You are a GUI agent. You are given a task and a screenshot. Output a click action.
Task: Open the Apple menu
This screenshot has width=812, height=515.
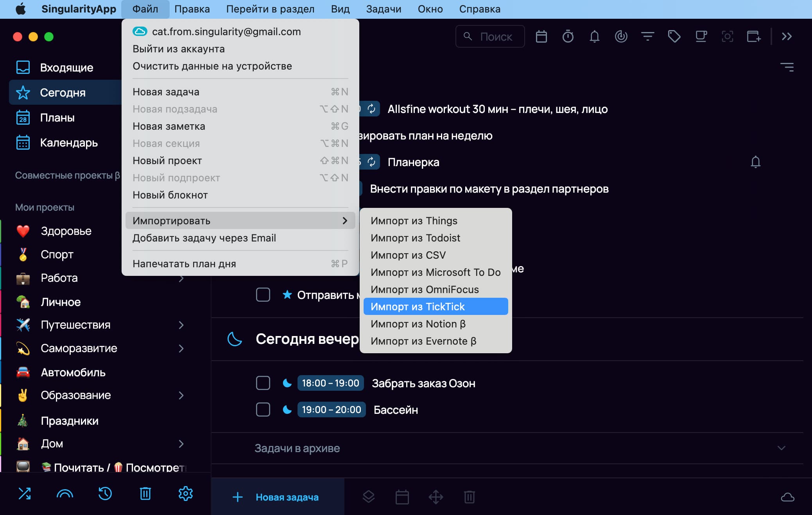[21, 9]
